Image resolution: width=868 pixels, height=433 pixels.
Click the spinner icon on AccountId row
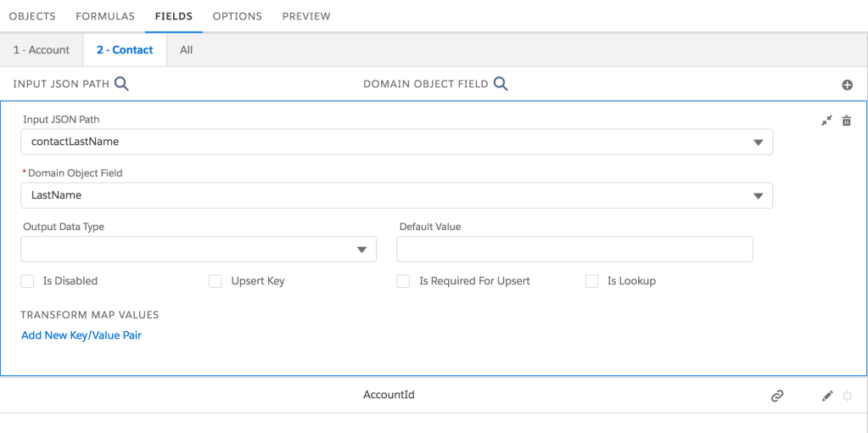click(x=846, y=396)
